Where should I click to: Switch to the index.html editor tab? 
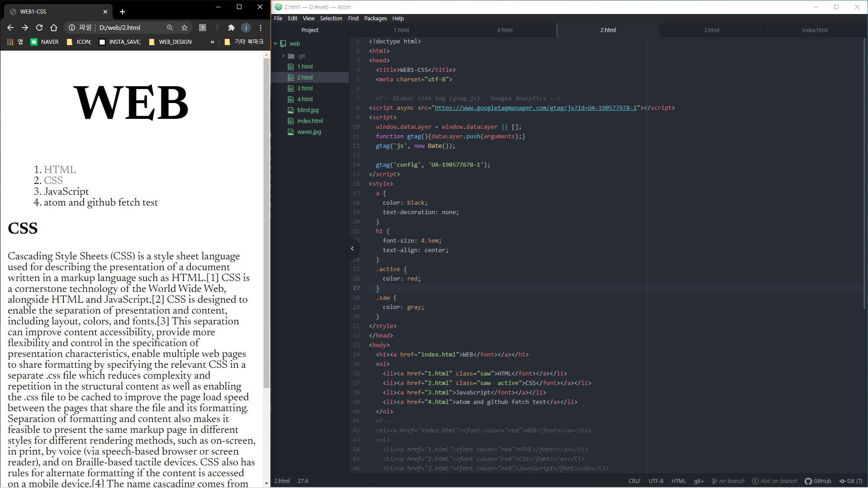point(815,30)
